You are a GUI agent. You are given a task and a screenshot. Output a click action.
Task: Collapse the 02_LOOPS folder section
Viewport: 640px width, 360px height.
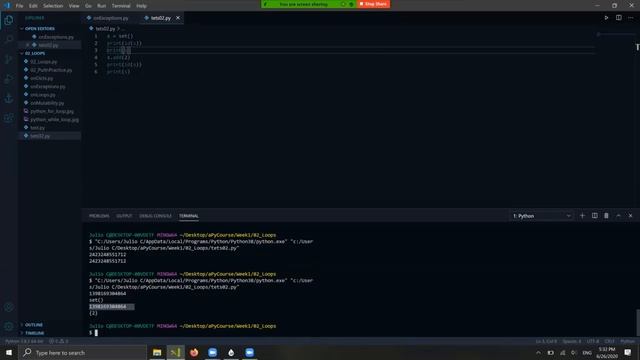(x=35, y=53)
